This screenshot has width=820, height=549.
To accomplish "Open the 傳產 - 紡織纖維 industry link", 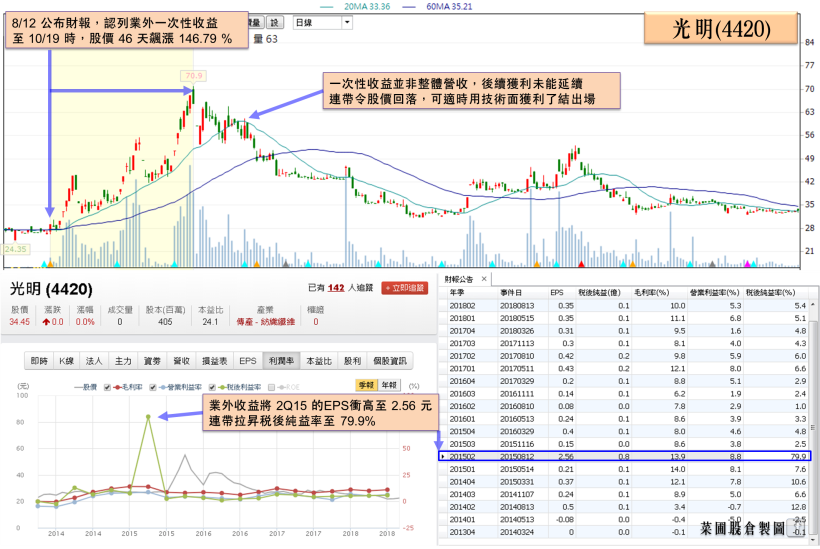I will point(266,322).
